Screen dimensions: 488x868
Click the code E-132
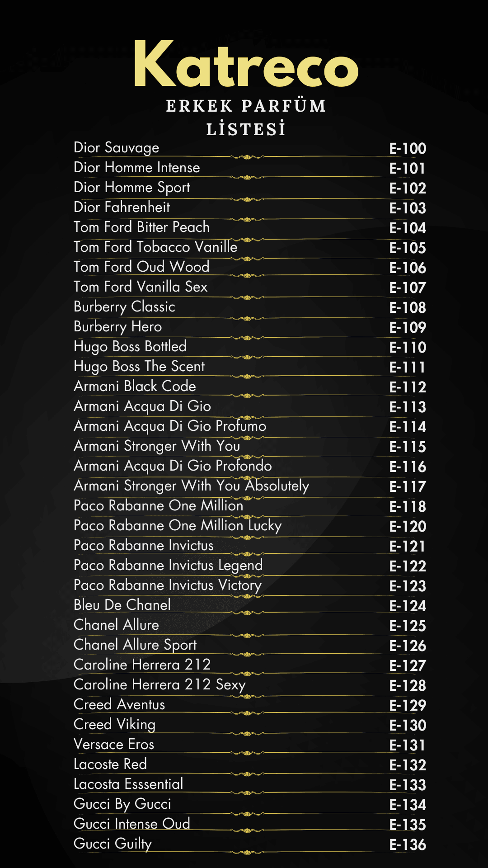(408, 765)
